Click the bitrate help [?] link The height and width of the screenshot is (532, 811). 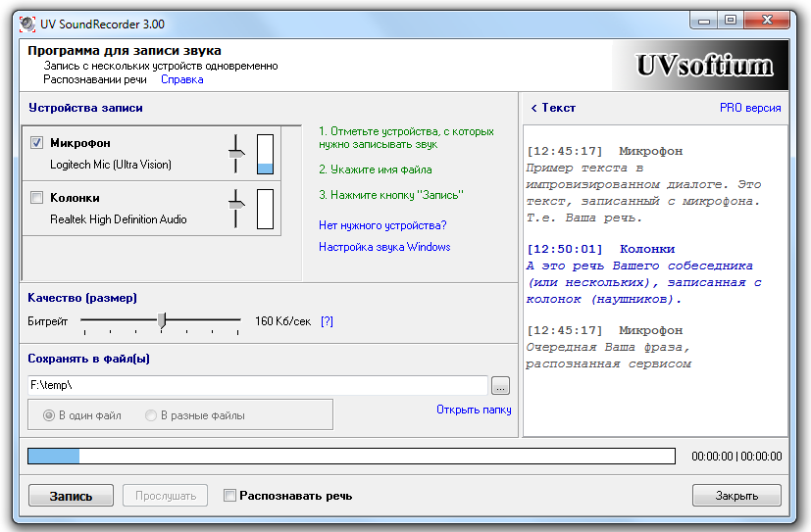pyautogui.click(x=327, y=320)
